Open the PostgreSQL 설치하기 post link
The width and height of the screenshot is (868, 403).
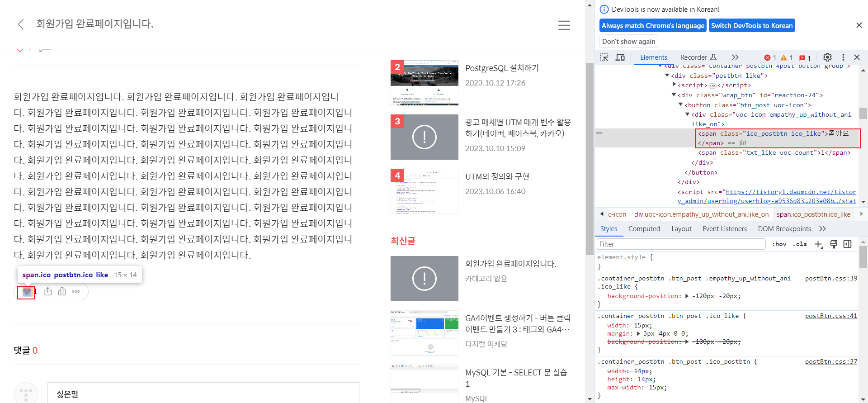[x=502, y=68]
